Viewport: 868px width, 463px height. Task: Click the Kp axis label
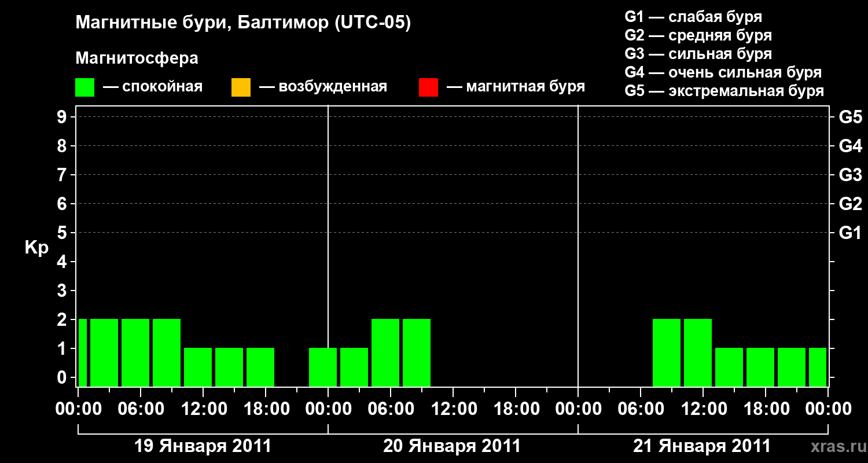36,249
